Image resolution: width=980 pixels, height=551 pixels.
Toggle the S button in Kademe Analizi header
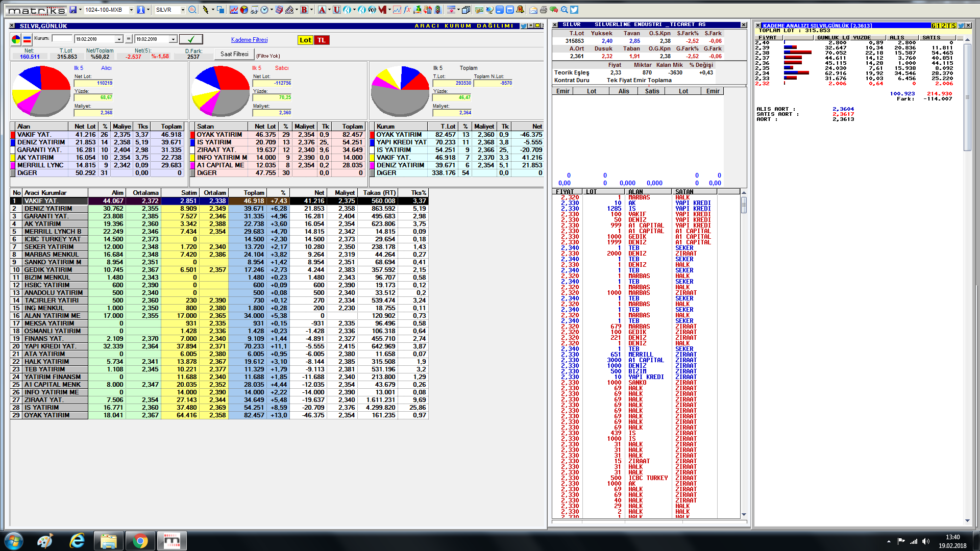pyautogui.click(x=953, y=26)
